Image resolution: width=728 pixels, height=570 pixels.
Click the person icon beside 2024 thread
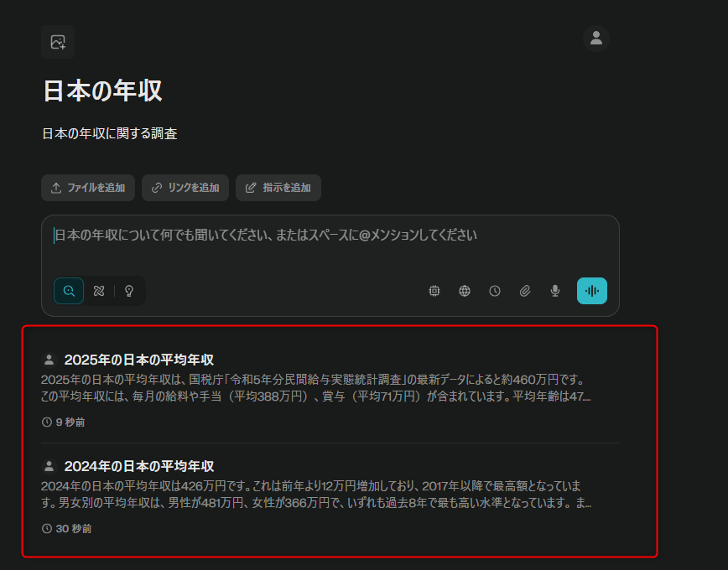click(x=49, y=466)
